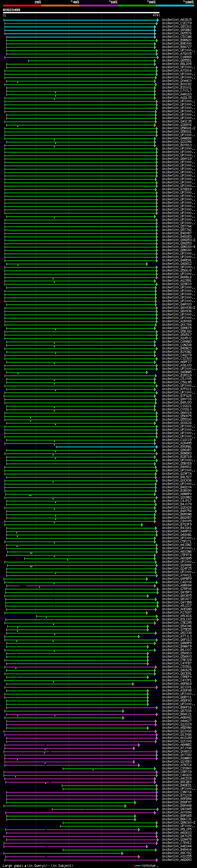Select the UniRef100_A6RF27 row label

pos(177,362)
